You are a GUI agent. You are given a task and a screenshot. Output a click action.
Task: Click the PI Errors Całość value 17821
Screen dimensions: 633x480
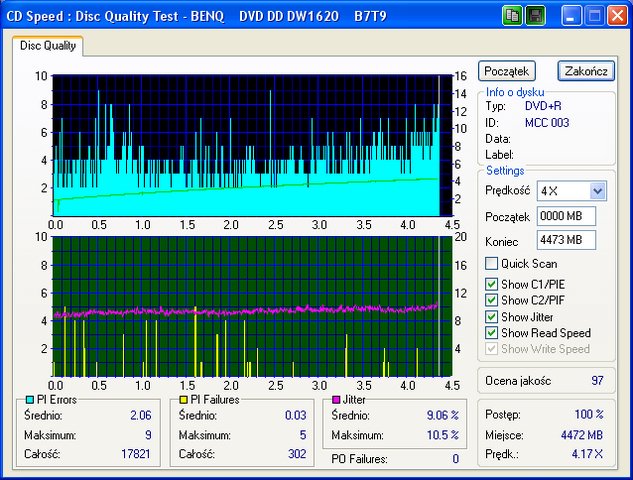136,454
